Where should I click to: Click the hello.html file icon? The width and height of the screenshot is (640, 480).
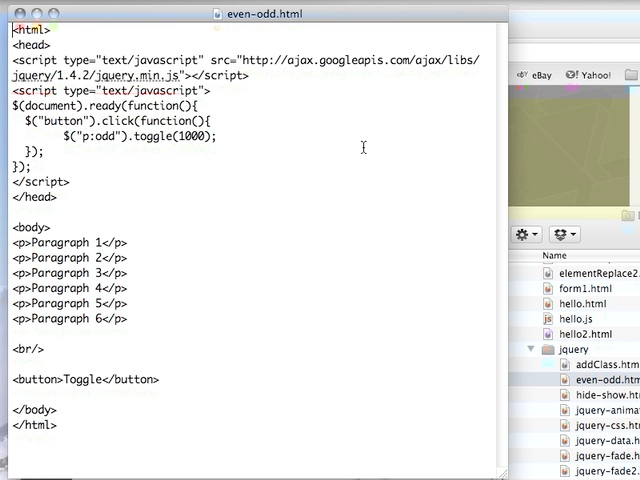(x=548, y=304)
